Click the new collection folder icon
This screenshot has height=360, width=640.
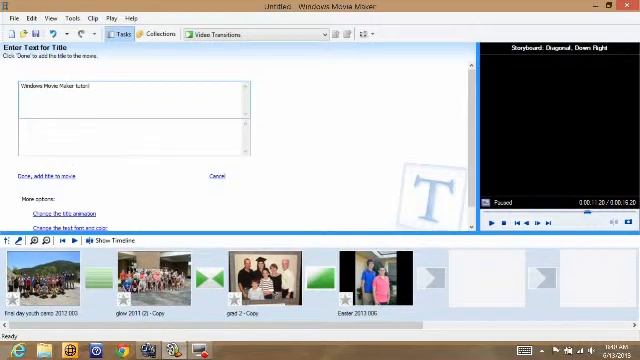point(347,34)
